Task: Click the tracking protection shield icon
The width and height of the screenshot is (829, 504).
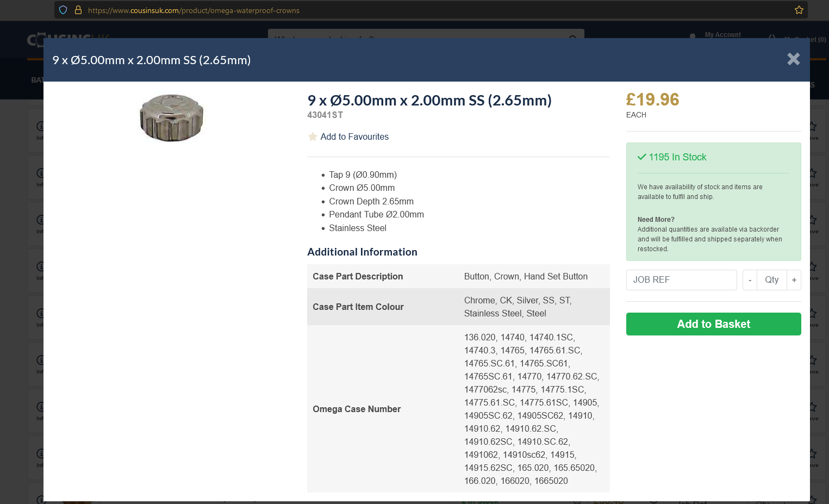Action: pyautogui.click(x=63, y=10)
